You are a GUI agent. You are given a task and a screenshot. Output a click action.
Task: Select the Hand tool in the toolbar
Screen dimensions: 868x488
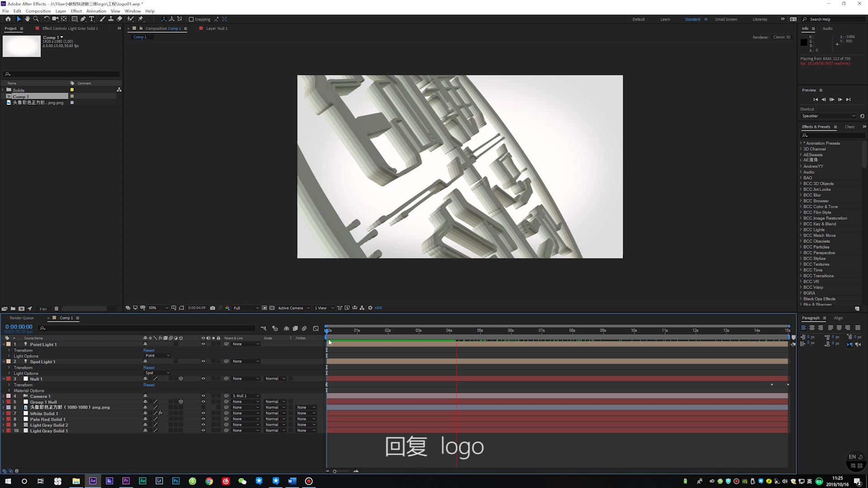pyautogui.click(x=27, y=19)
